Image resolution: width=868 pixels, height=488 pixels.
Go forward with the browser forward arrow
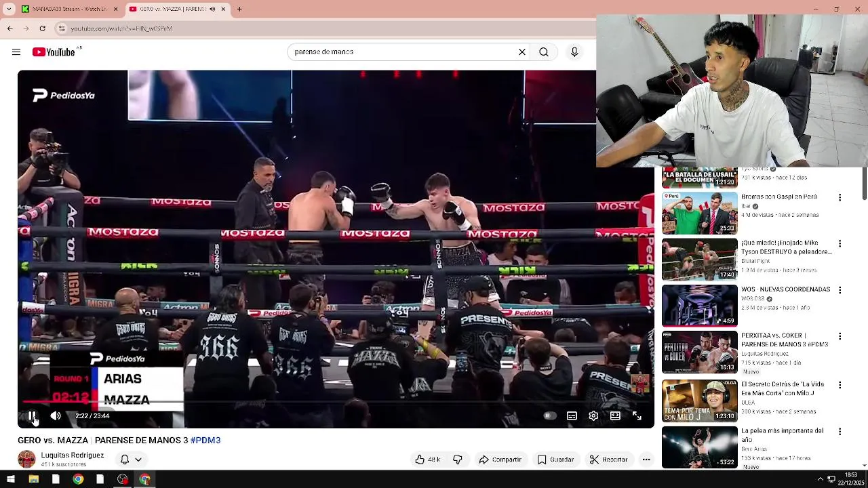point(26,28)
